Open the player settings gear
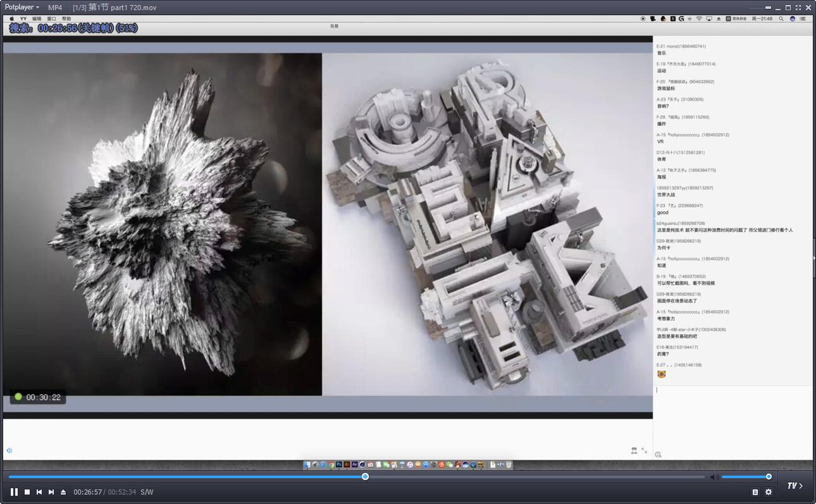The height and width of the screenshot is (504, 816). click(x=769, y=492)
